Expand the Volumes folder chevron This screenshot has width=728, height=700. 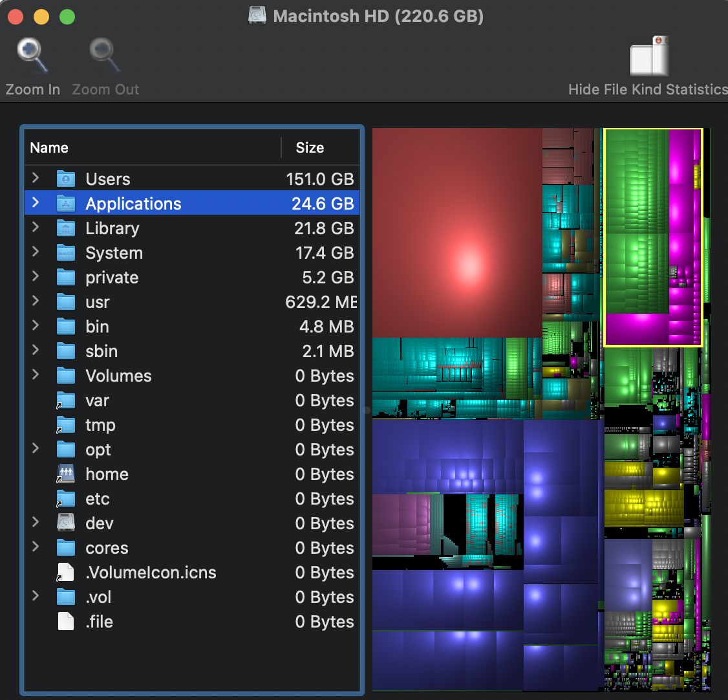[36, 375]
